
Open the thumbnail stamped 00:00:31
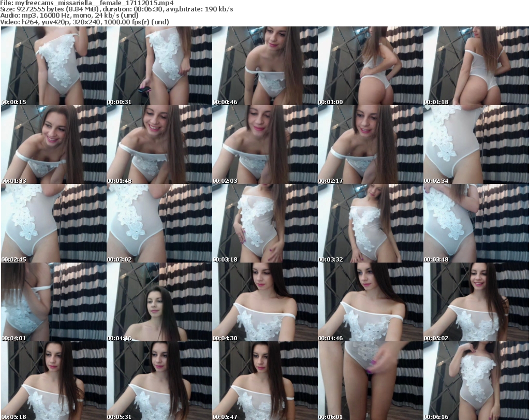coord(159,66)
